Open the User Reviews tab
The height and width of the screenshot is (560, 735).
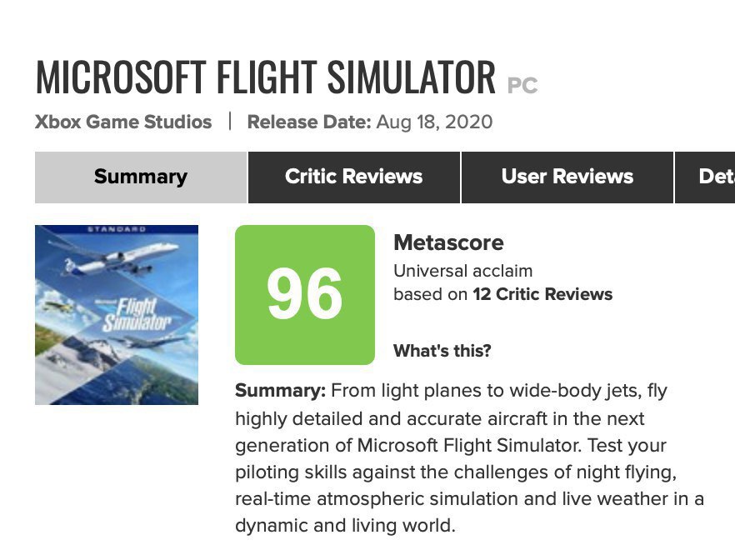click(x=567, y=177)
